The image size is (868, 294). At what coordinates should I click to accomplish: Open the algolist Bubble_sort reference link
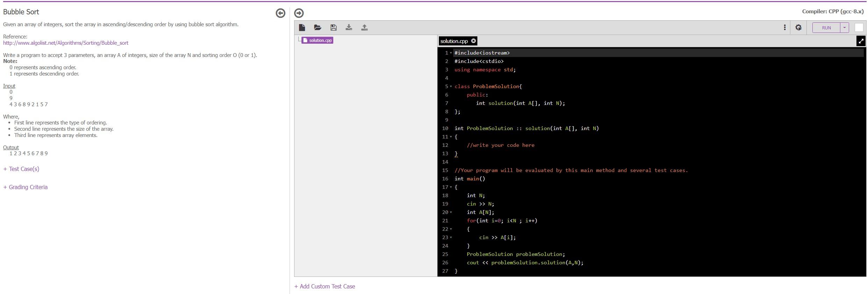66,43
